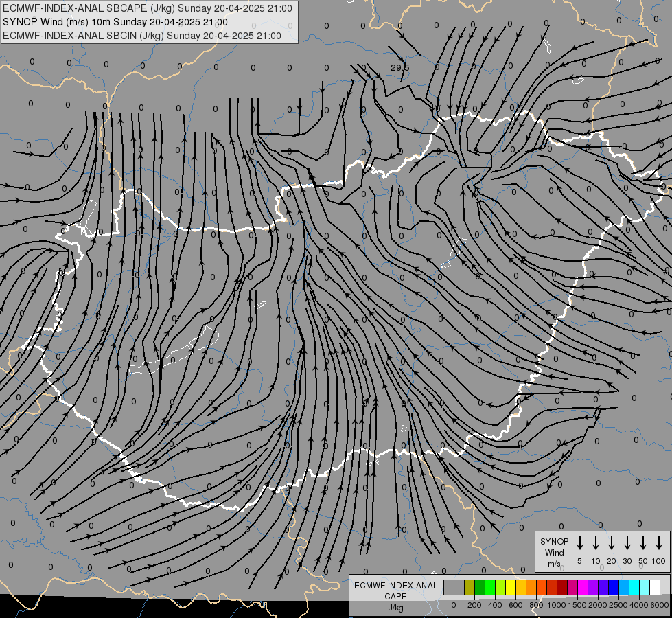Click the 1000 tick label on color scale
Viewport: 672px width, 618px height.
[x=556, y=605]
